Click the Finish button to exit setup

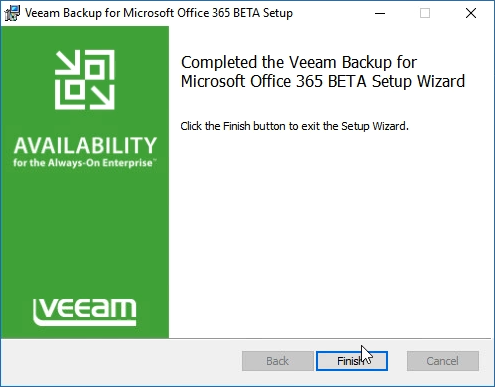coord(352,361)
